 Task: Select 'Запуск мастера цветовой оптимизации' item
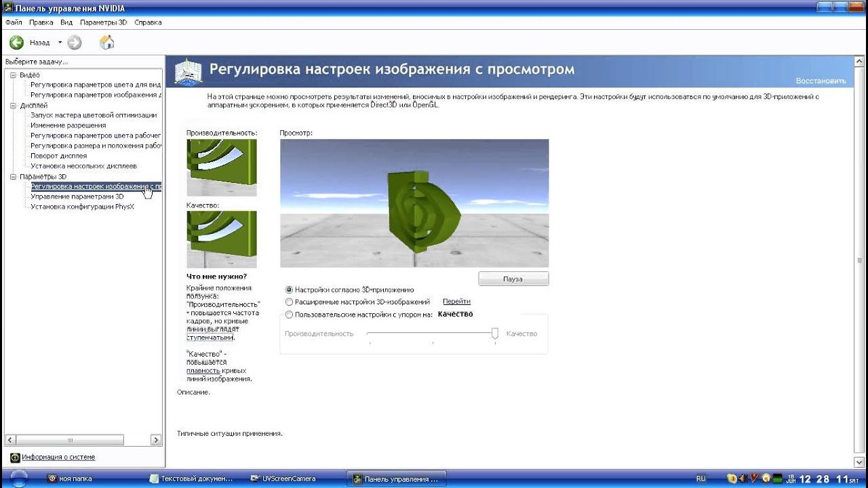94,115
